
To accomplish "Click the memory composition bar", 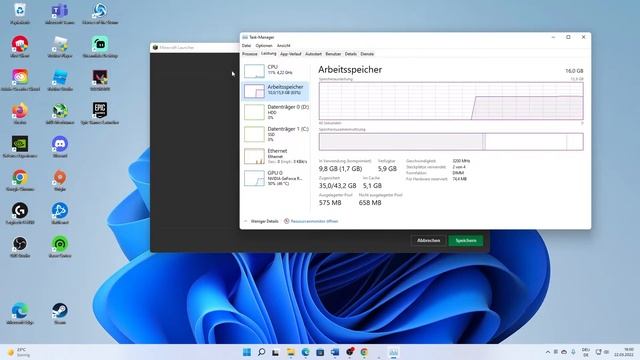I will [451, 142].
